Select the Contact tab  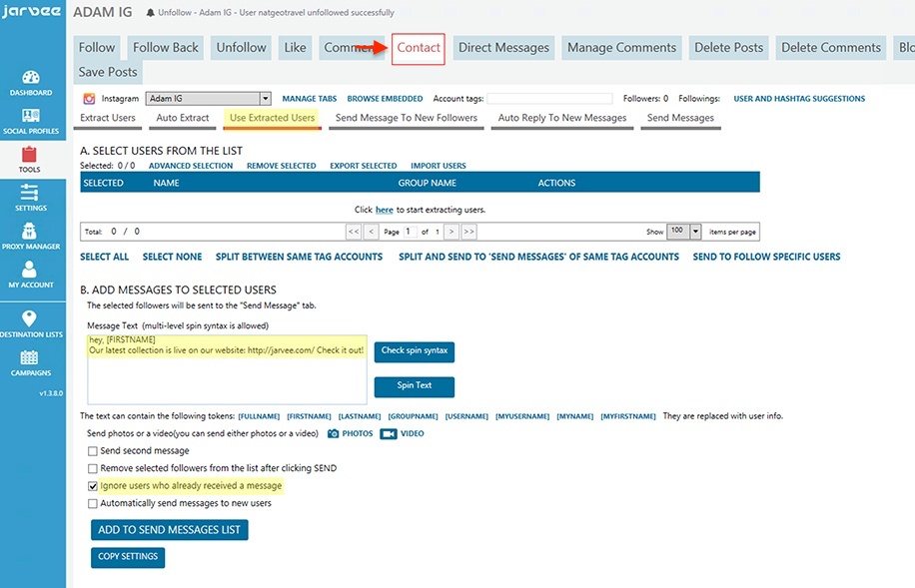pyautogui.click(x=419, y=48)
